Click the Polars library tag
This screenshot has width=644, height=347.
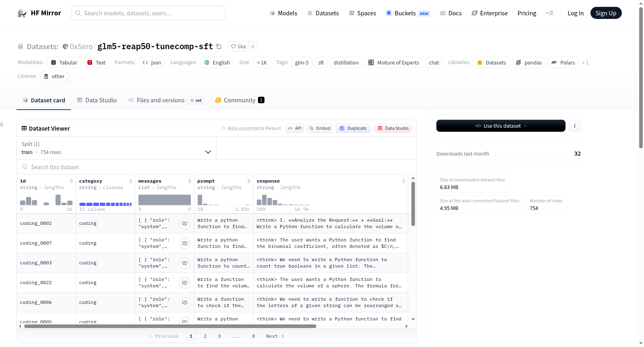(x=563, y=62)
